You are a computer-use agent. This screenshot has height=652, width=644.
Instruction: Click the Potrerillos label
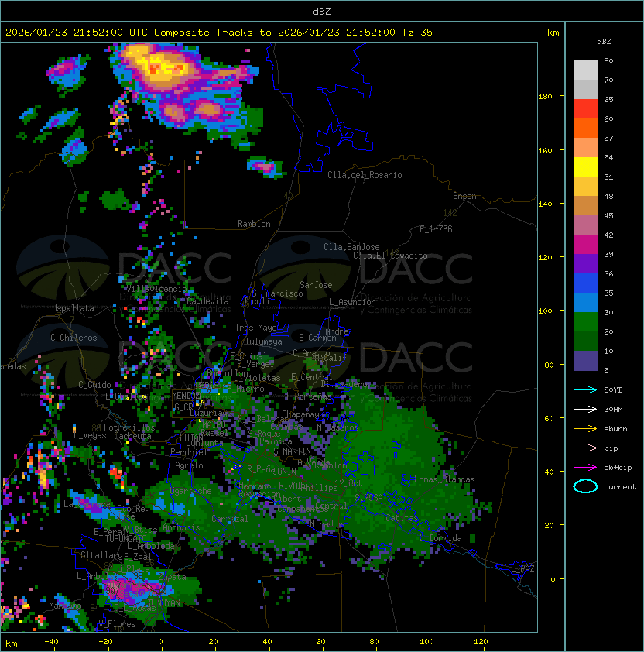(x=129, y=427)
